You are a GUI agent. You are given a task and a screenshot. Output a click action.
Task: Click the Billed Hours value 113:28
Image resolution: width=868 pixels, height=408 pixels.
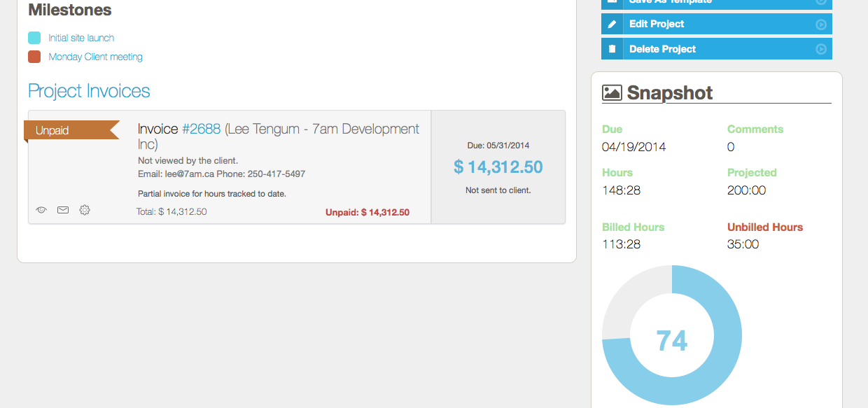tap(621, 244)
